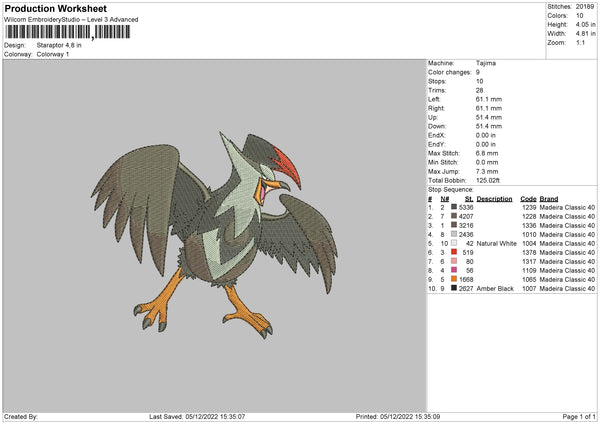Click the 'Stop Sequence:' heading
Screen dimensions: 600x424
pos(451,190)
